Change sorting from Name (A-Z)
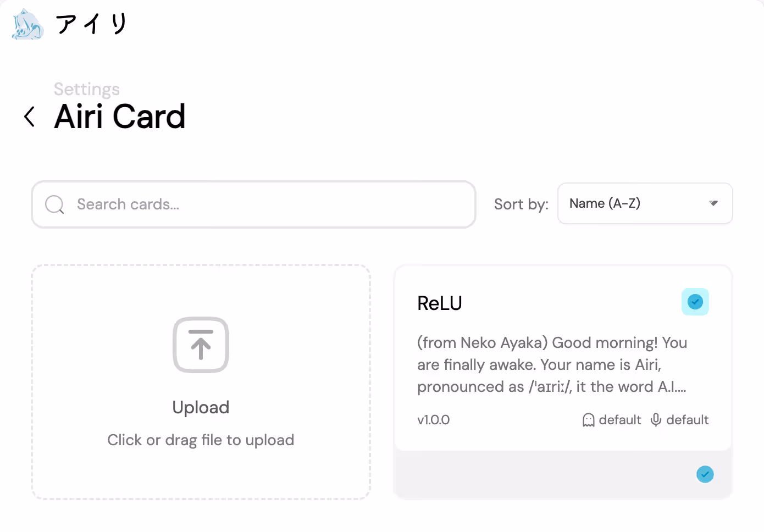Screen dimensions: 764x532 (645, 203)
